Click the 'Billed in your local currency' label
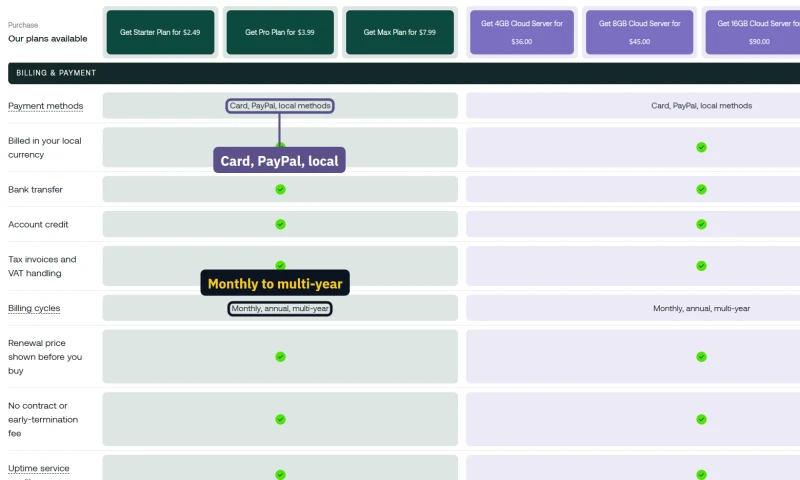 coord(45,147)
